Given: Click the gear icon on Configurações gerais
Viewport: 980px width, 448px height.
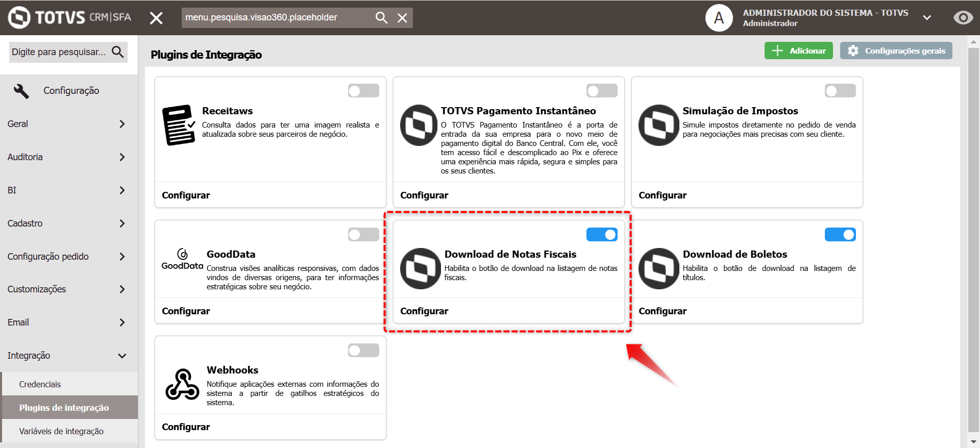Looking at the screenshot, I should click(853, 51).
